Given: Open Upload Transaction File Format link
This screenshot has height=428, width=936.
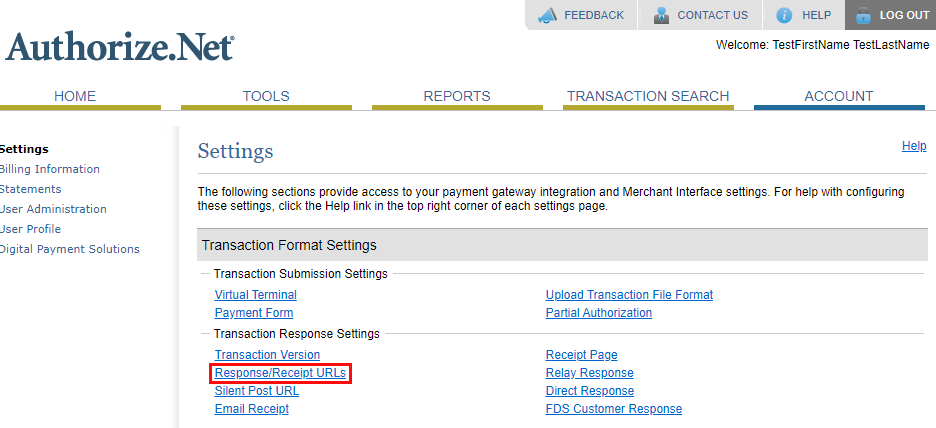Looking at the screenshot, I should [x=629, y=295].
